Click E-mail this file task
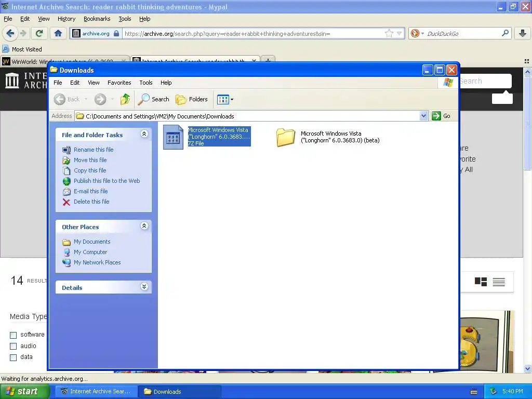 [90, 191]
